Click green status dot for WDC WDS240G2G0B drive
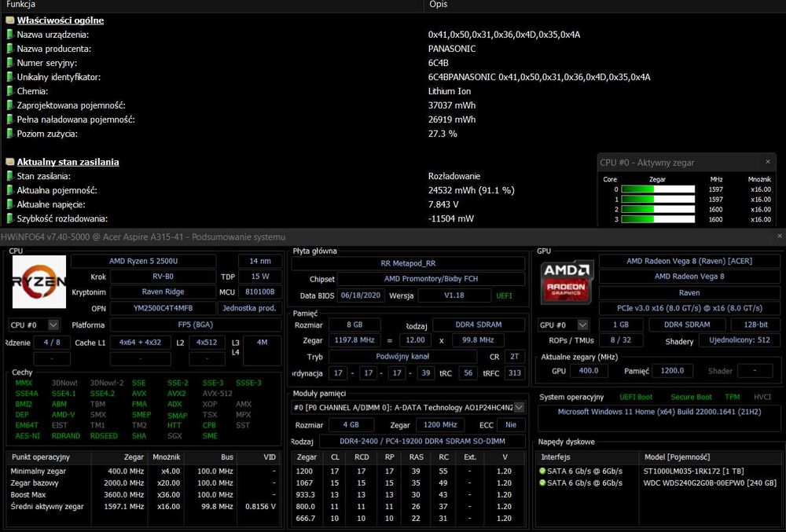786x532 pixels. [542, 483]
